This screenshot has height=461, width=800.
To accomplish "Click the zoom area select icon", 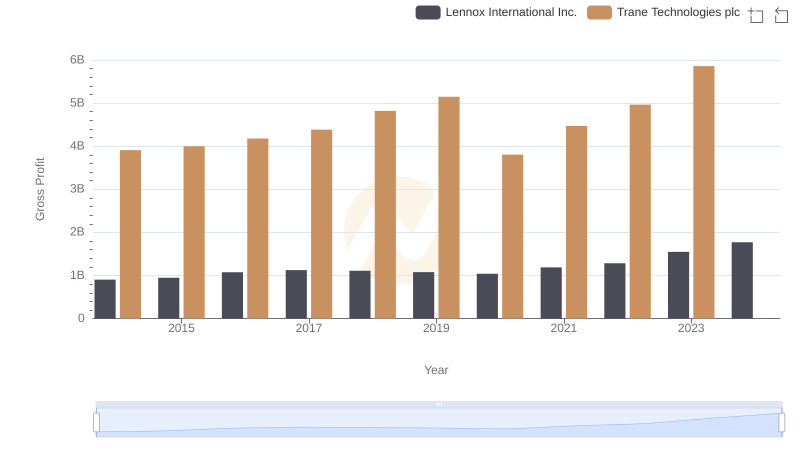I will pyautogui.click(x=756, y=15).
